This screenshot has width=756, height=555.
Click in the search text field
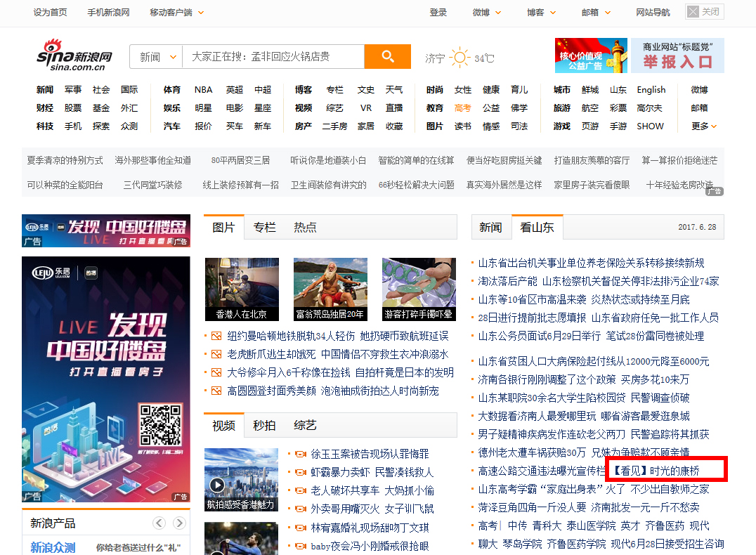tap(273, 57)
